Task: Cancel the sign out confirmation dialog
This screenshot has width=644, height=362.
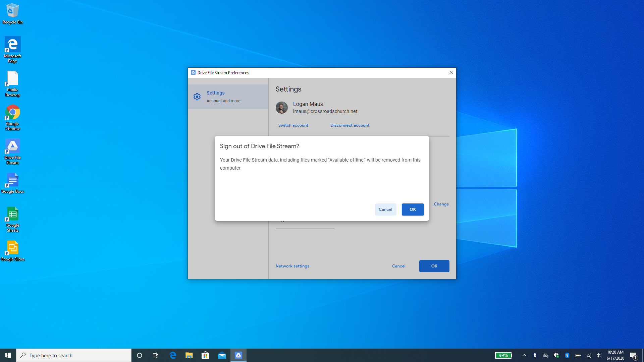Action: click(385, 209)
